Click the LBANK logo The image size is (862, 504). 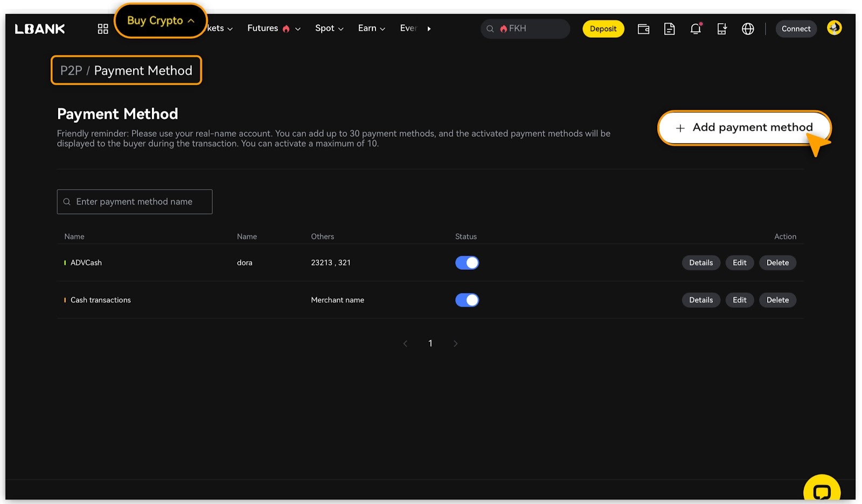pyautogui.click(x=40, y=29)
